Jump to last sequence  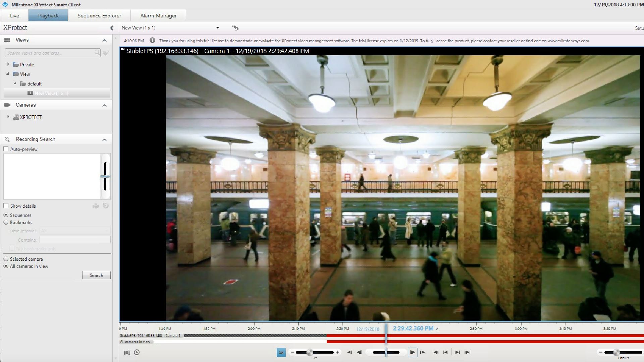pos(467,352)
